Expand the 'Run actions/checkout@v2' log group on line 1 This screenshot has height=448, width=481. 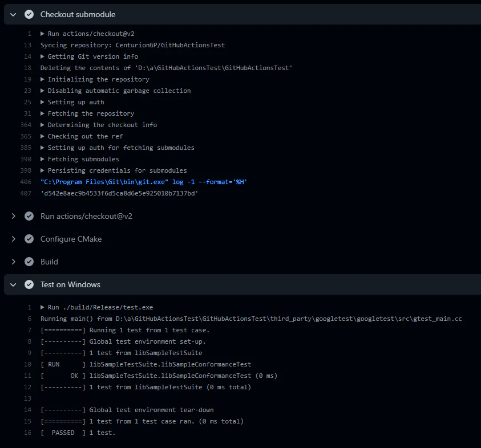(42, 34)
